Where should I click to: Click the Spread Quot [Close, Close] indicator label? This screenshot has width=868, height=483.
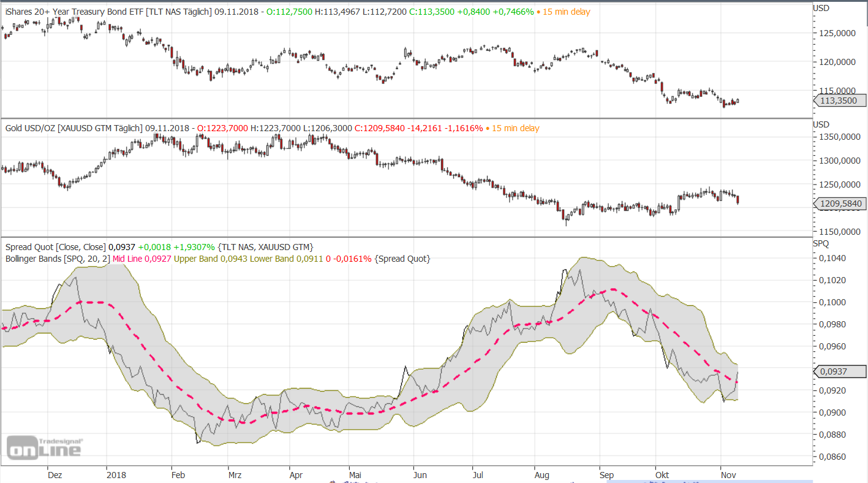(56, 247)
